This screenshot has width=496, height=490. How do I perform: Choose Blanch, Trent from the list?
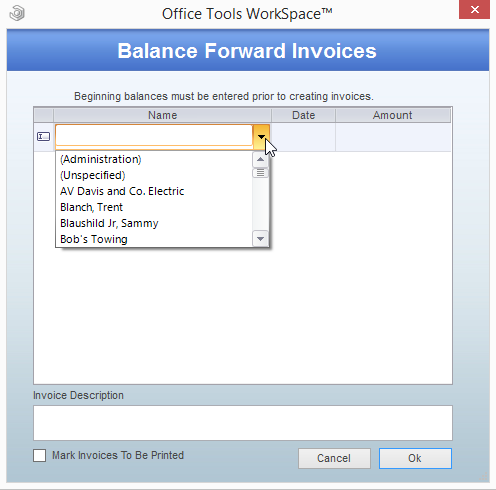click(91, 207)
